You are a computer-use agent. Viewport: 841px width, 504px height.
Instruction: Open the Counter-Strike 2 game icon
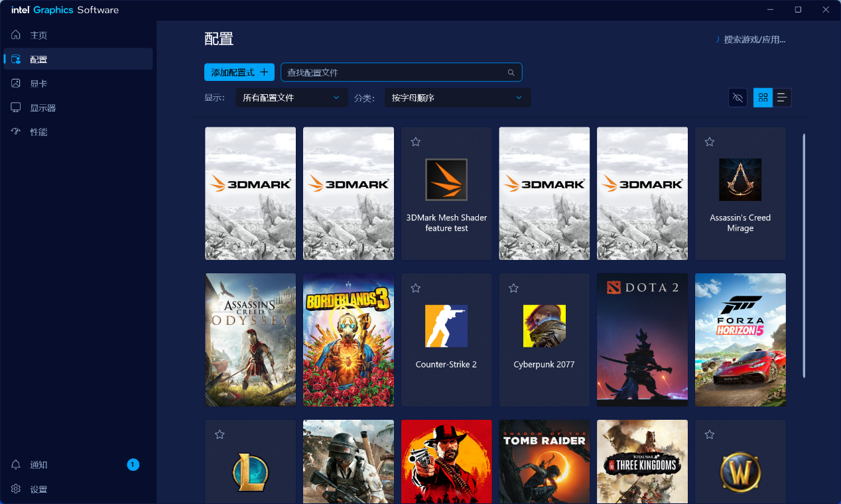446,326
